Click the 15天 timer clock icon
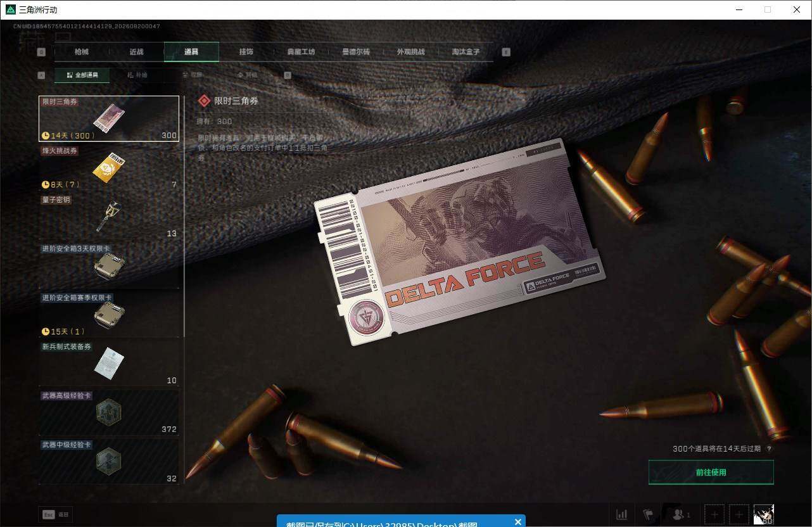The image size is (812, 527). 46,331
